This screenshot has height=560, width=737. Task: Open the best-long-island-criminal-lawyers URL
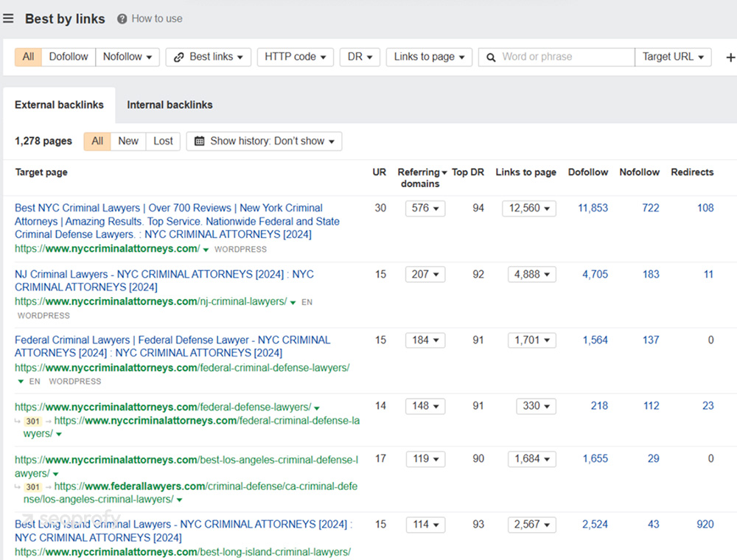(182, 553)
